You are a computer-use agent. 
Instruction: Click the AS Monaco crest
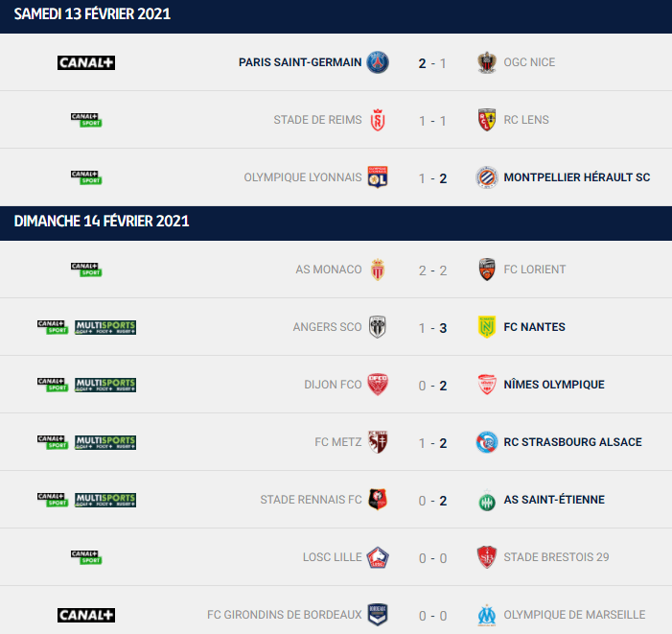[378, 270]
